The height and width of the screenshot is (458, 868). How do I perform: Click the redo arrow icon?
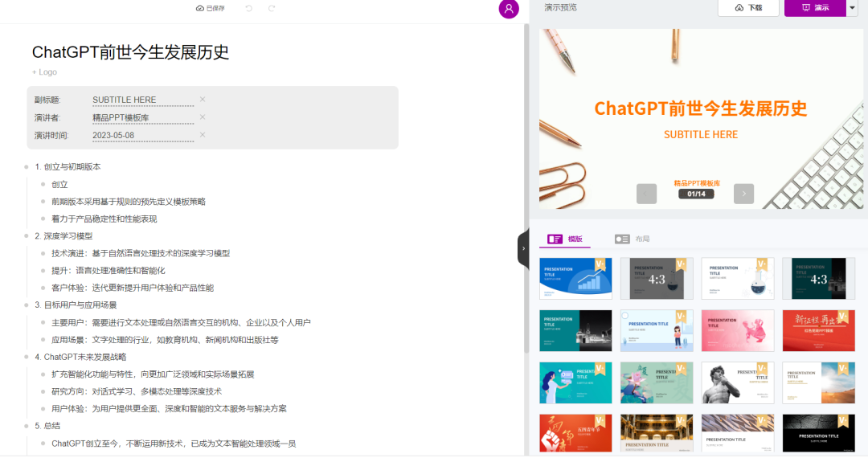tap(272, 8)
